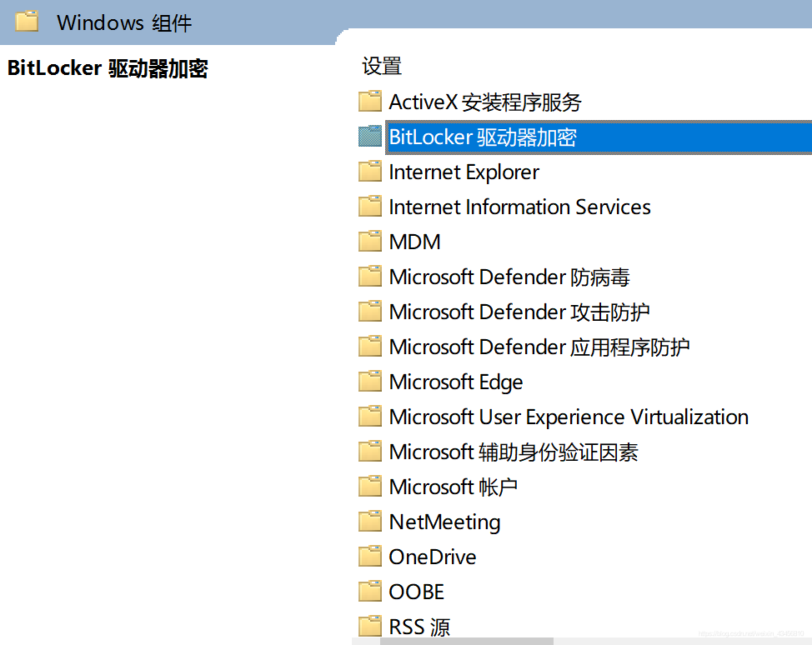Click the OOBE folder icon
The height and width of the screenshot is (645, 812).
[370, 591]
